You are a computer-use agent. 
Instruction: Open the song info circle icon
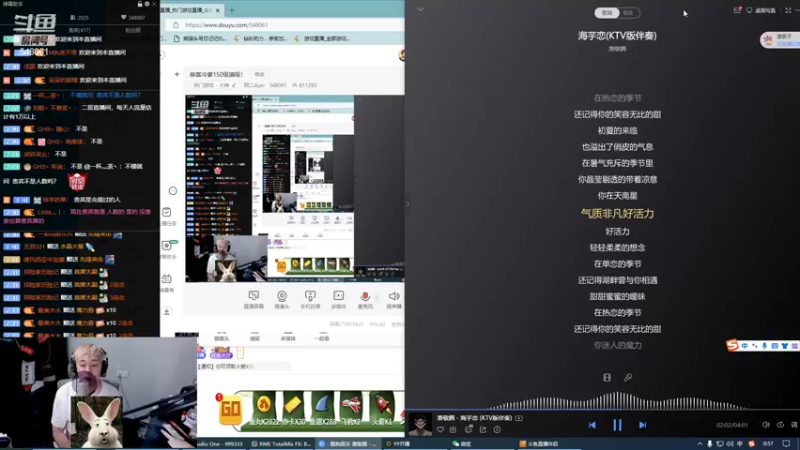click(497, 430)
